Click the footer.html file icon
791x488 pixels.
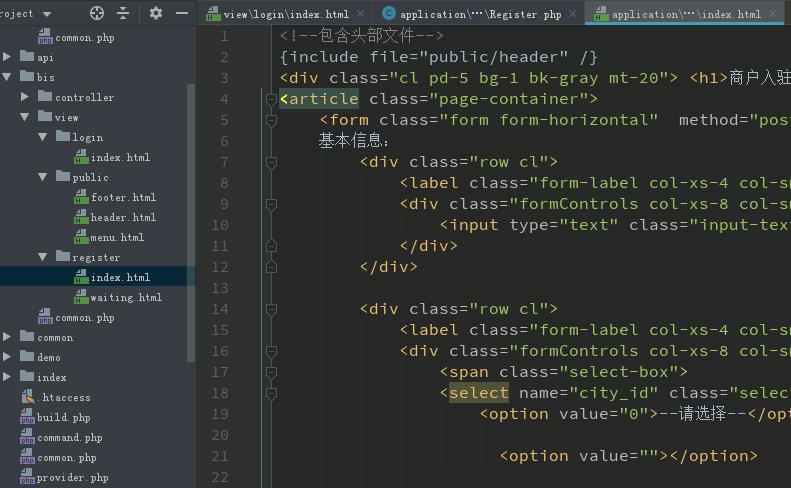pyautogui.click(x=81, y=197)
